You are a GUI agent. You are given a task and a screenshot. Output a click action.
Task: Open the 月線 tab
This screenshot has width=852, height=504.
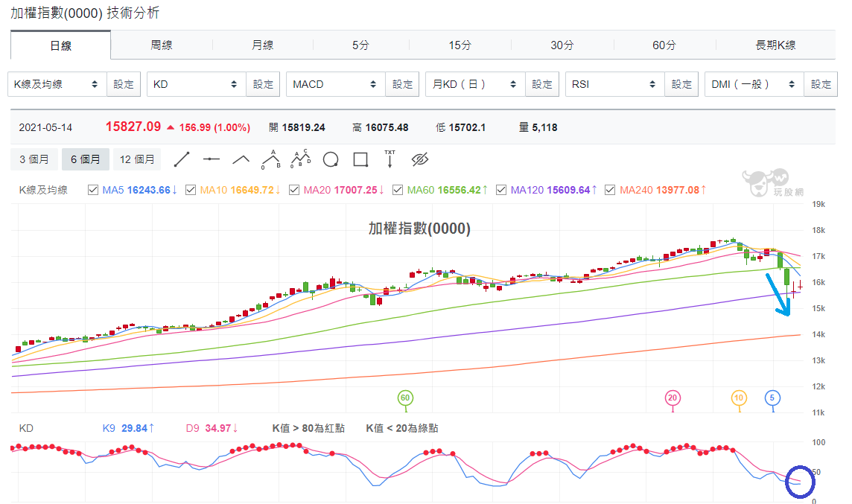[x=263, y=45]
